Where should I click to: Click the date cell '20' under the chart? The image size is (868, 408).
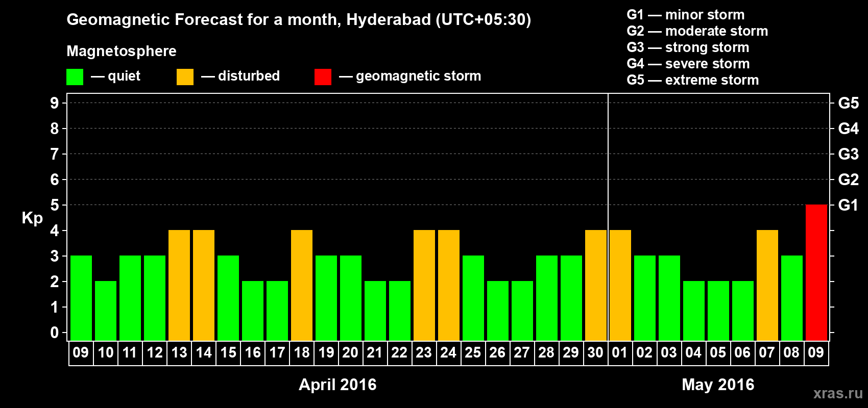[351, 353]
